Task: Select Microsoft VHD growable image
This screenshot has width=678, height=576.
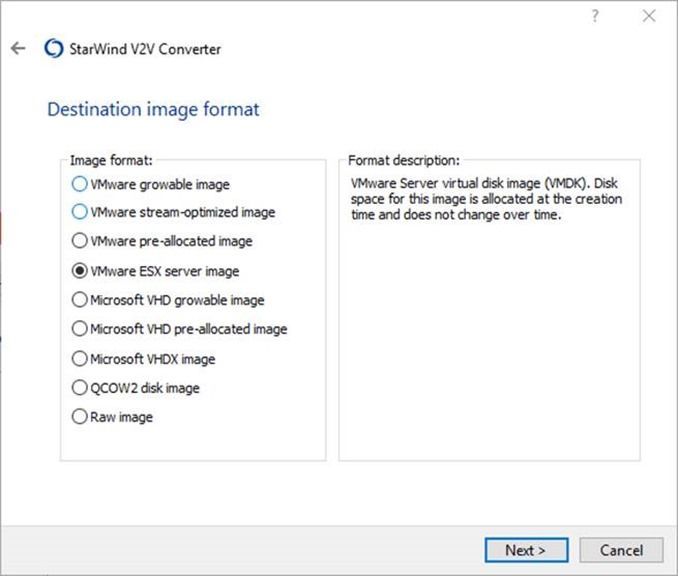Action: click(168, 300)
